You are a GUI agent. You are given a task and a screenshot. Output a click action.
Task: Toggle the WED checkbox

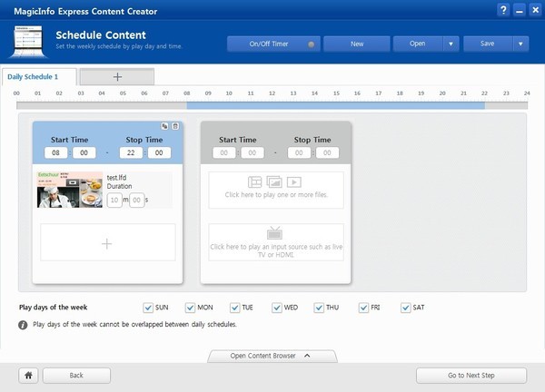click(277, 308)
